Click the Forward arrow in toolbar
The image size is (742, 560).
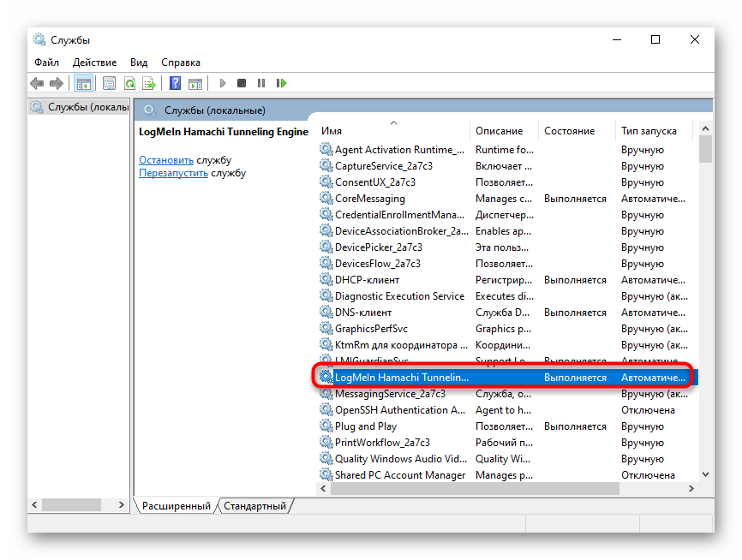click(x=56, y=83)
